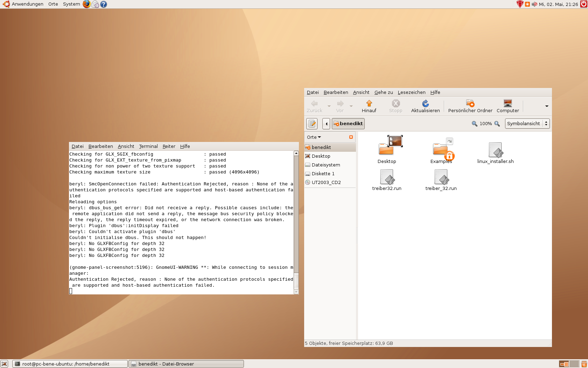Screen dimensions: 588x368
Task: Open the Terminal menu in the terminal window
Action: pyautogui.click(x=148, y=146)
